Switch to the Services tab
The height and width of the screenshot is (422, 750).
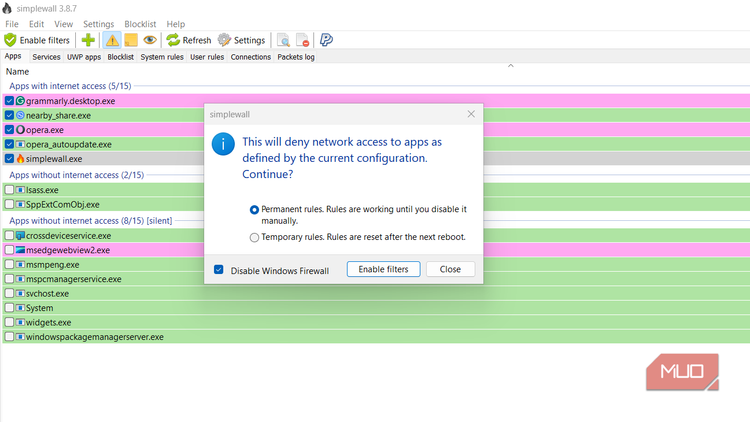click(x=46, y=57)
